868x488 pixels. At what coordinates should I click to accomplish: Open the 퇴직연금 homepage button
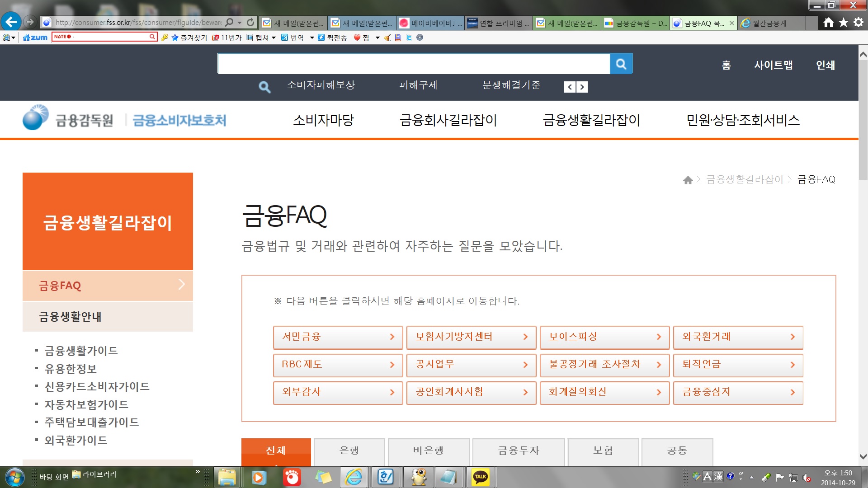[738, 365]
